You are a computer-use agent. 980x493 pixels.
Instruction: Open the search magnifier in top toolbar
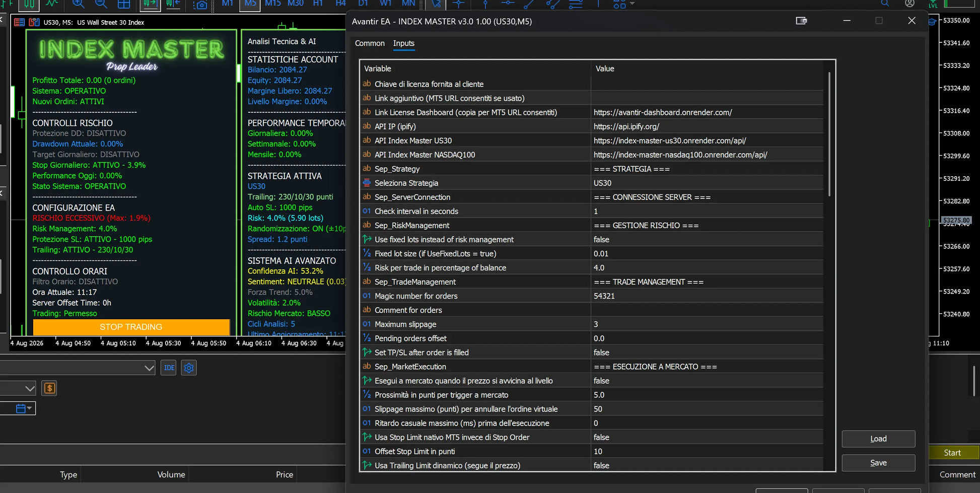885,4
